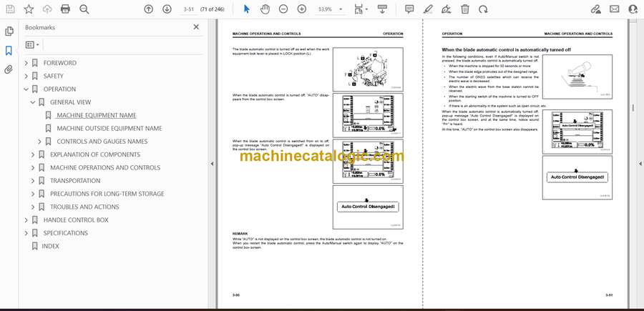The width and height of the screenshot is (644, 311).
Task: Open the Attachments paperclip panel
Action: pos(9,69)
